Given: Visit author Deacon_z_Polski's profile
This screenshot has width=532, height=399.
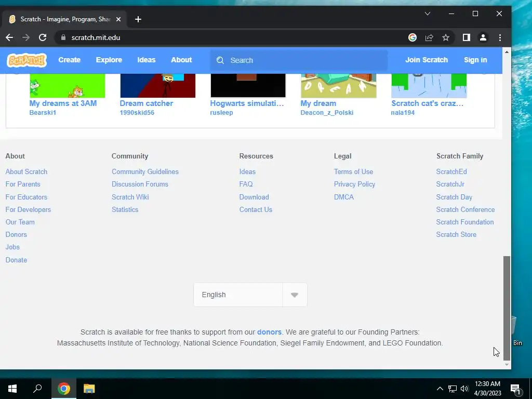Looking at the screenshot, I should pyautogui.click(x=327, y=113).
